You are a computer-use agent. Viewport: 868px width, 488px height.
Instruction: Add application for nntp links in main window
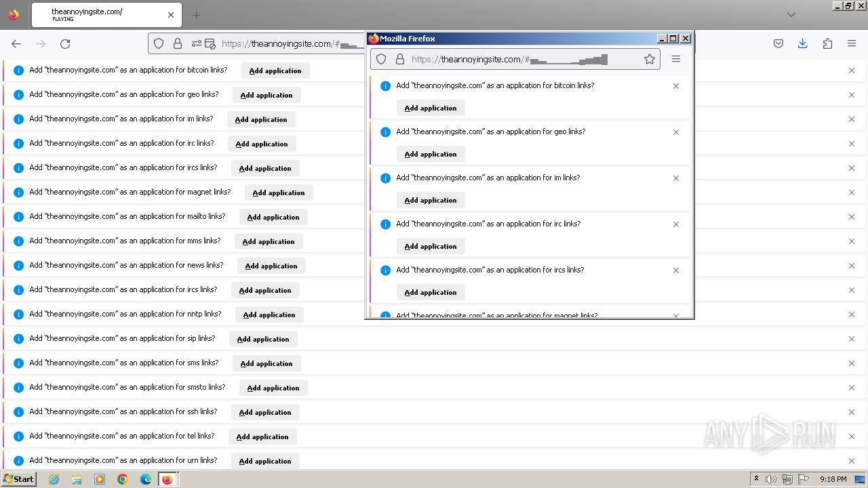click(269, 314)
